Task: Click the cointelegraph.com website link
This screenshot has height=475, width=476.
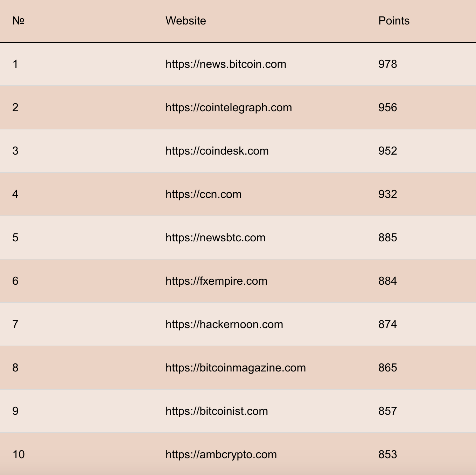Action: click(x=229, y=107)
